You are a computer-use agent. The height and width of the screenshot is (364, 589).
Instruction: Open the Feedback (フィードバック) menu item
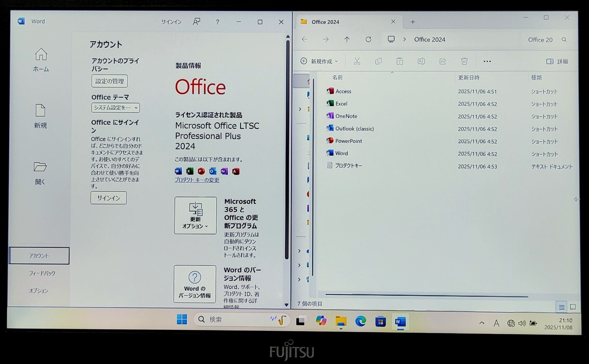click(x=42, y=273)
